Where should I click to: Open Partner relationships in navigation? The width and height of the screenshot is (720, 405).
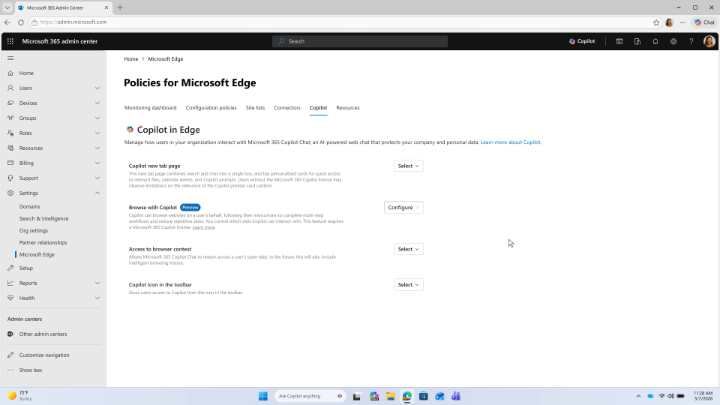(x=43, y=242)
